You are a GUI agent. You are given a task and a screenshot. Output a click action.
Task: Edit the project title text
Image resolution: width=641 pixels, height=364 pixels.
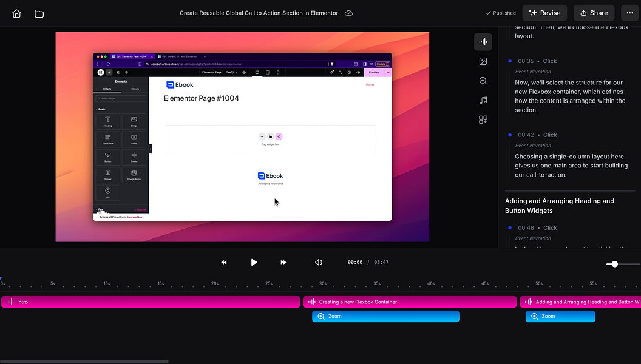click(x=259, y=13)
